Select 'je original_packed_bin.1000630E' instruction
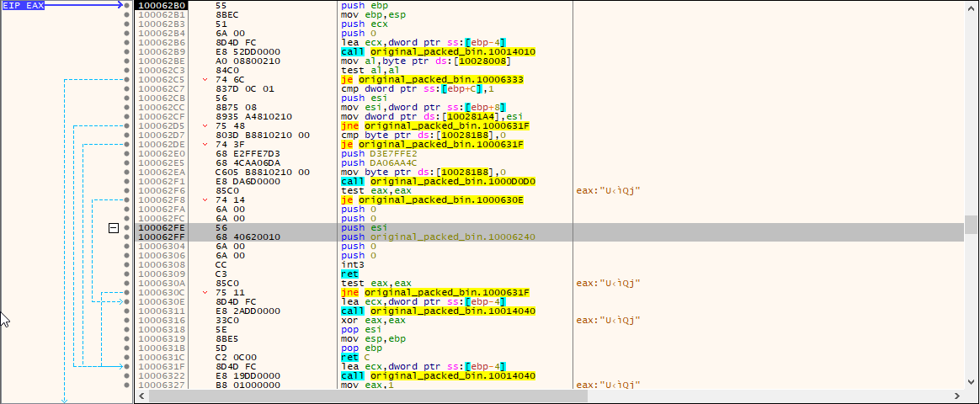 pyautogui.click(x=432, y=200)
